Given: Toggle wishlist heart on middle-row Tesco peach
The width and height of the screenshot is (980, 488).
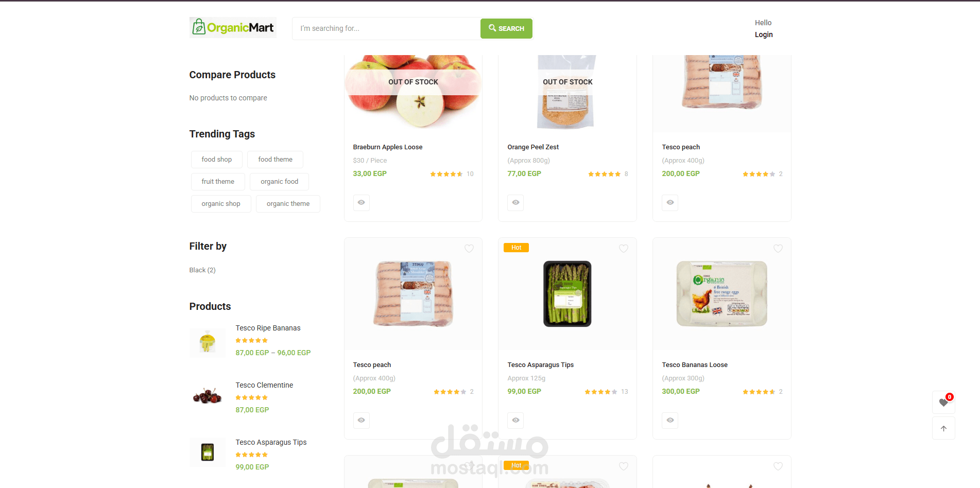Looking at the screenshot, I should pyautogui.click(x=469, y=249).
